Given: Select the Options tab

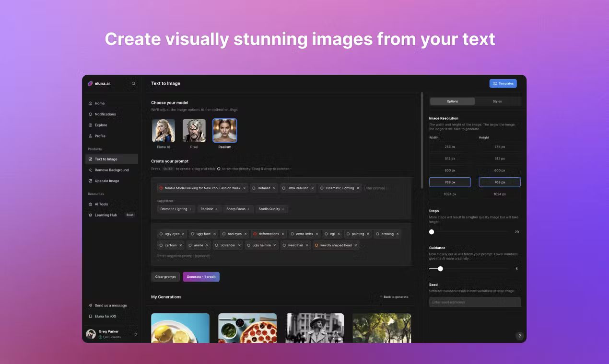Looking at the screenshot, I should point(451,101).
